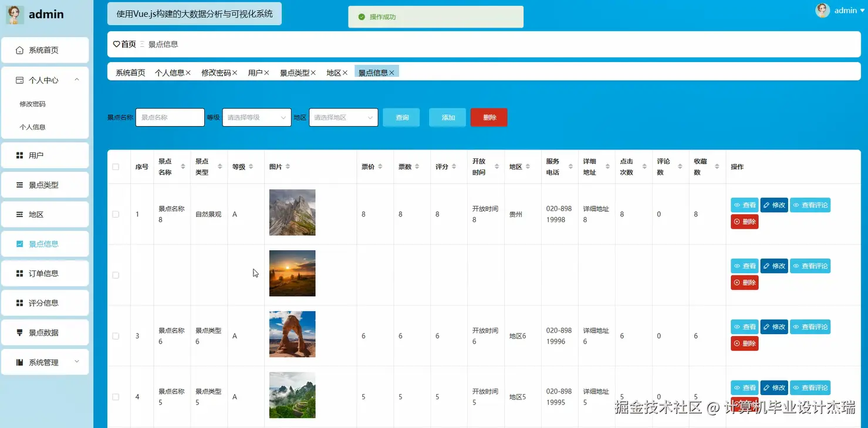Sort table by 评论数 column arrows

click(680, 167)
